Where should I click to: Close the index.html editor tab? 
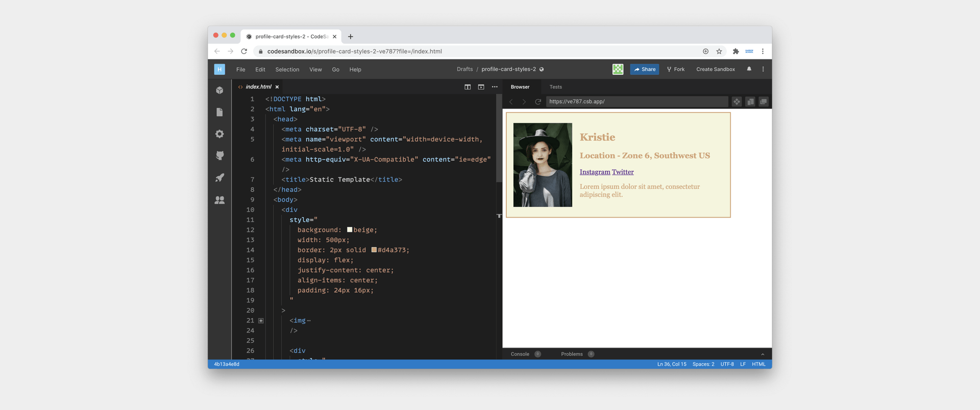tap(277, 87)
